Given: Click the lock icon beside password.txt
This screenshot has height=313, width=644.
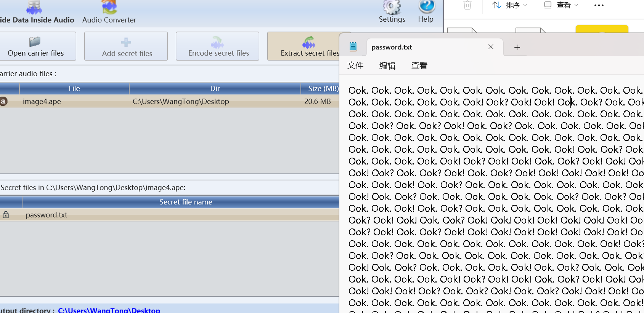Looking at the screenshot, I should click(x=6, y=215).
